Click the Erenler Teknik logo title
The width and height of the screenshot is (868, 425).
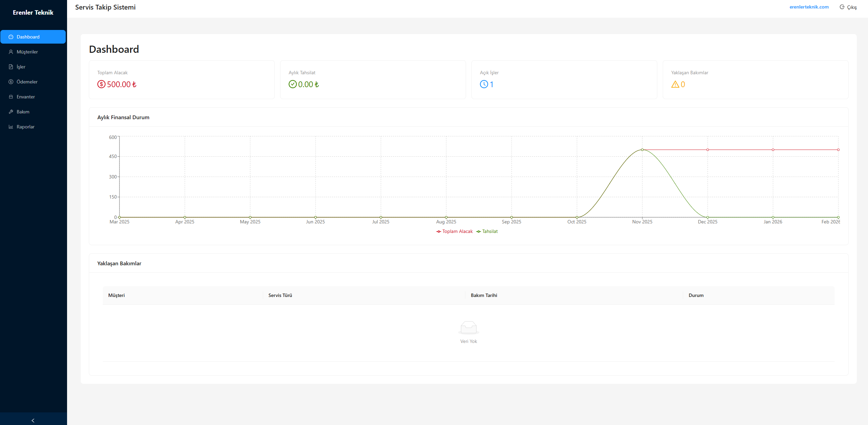click(x=33, y=12)
